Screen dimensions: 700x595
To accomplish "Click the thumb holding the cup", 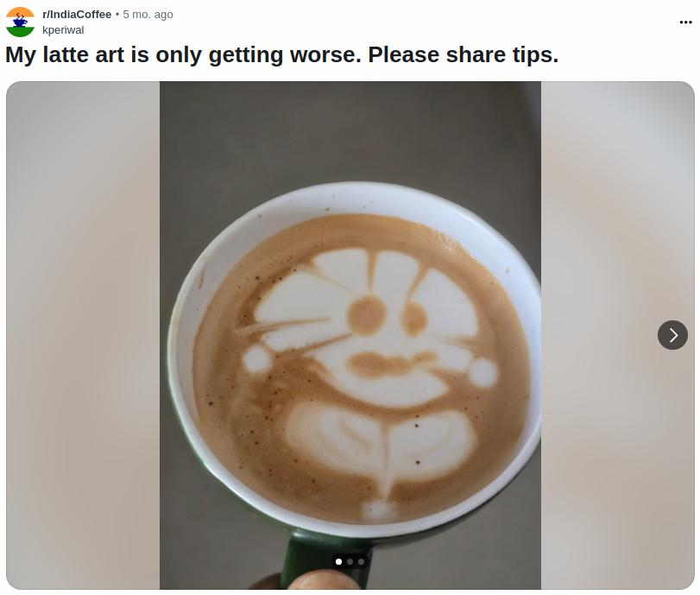I will tap(324, 579).
